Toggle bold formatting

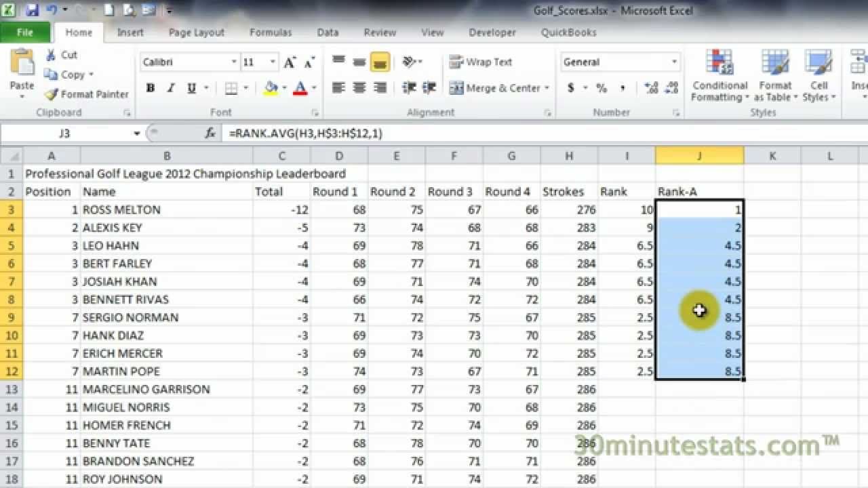pyautogui.click(x=151, y=88)
